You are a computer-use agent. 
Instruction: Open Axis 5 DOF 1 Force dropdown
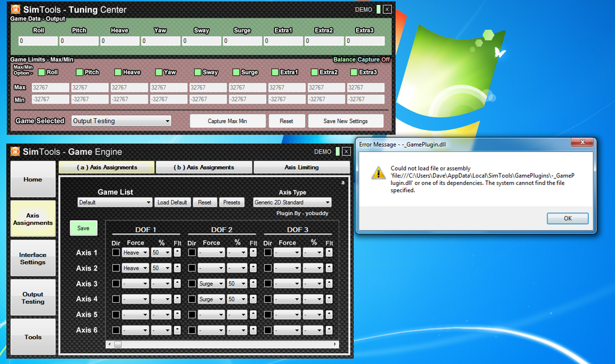tap(135, 315)
